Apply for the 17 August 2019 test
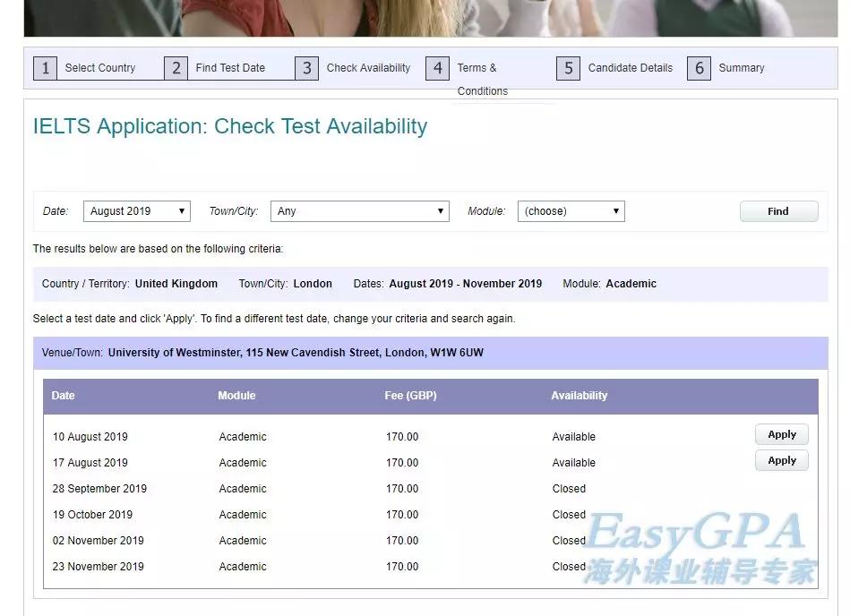Screen dimensions: 850x616 click(x=781, y=461)
